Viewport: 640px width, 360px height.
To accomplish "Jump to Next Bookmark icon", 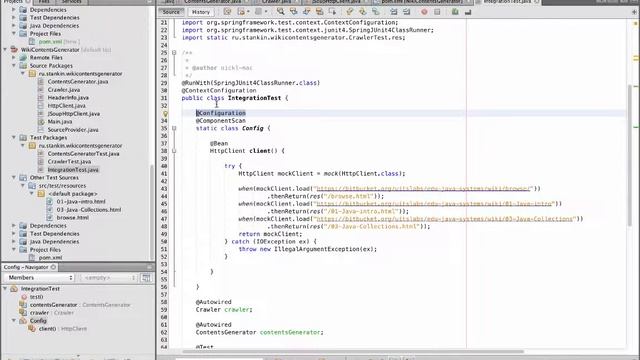I will point(362,12).
